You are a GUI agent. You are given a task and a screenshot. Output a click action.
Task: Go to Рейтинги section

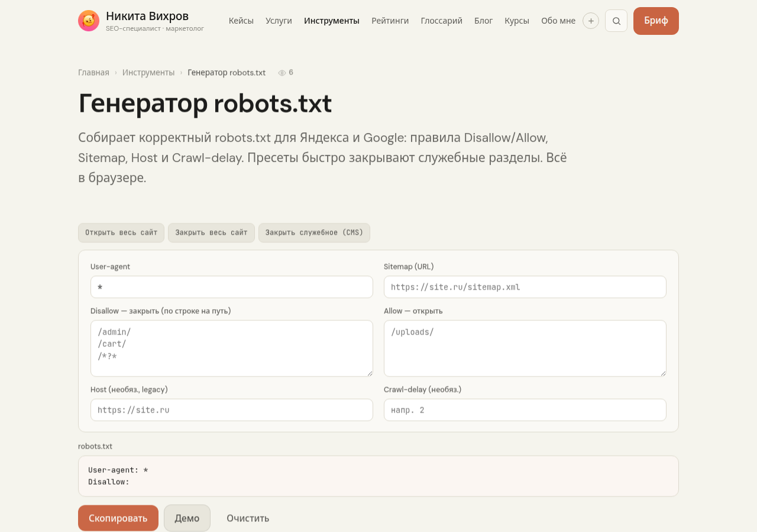click(x=390, y=21)
